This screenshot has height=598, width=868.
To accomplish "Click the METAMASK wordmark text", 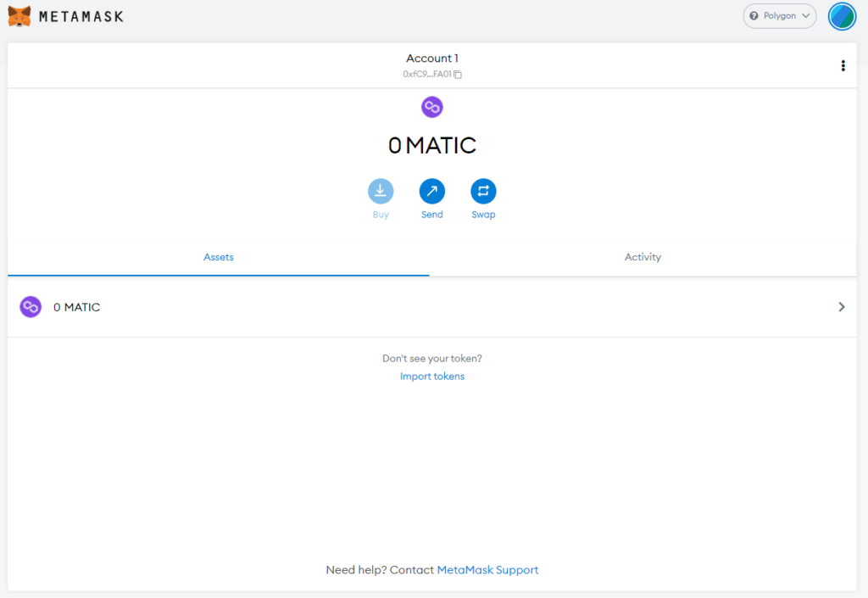I will (x=81, y=17).
